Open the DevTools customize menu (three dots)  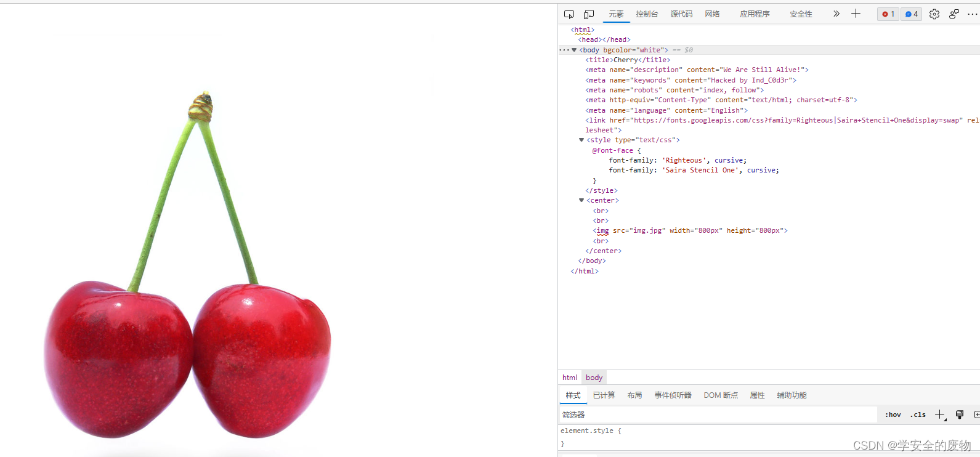[973, 14]
